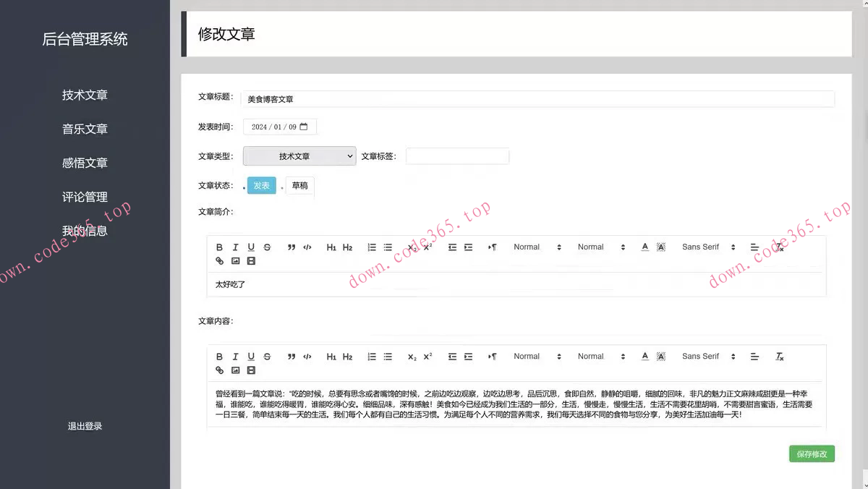Screen dimensions: 868x489
Task: Open the Sans Serif font dropdown in the content editor
Action: (700, 356)
